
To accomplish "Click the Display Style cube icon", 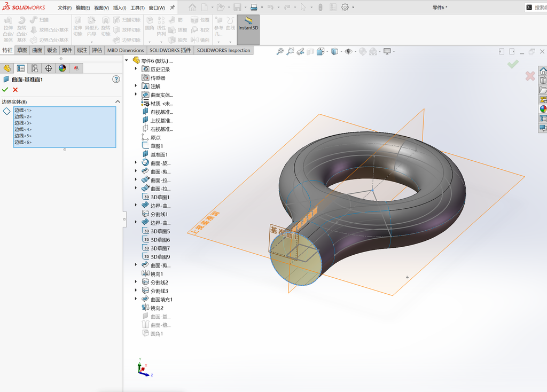I will [334, 52].
